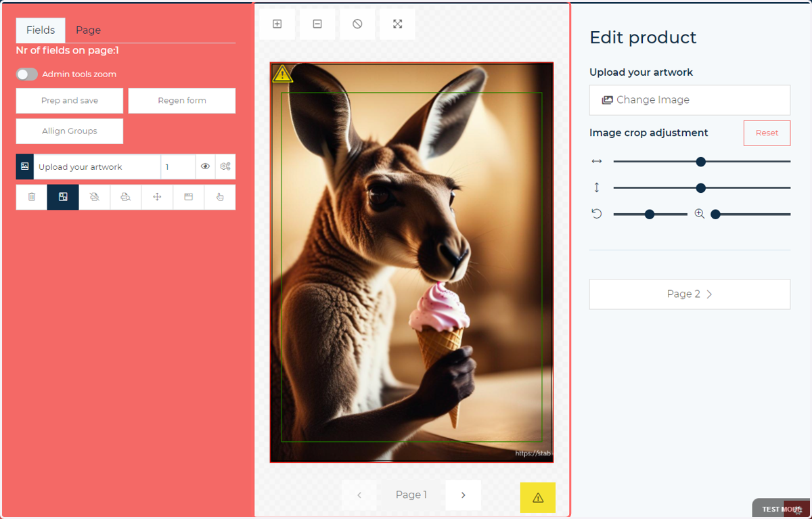Click the Prep and save button
The image size is (812, 519).
click(70, 101)
